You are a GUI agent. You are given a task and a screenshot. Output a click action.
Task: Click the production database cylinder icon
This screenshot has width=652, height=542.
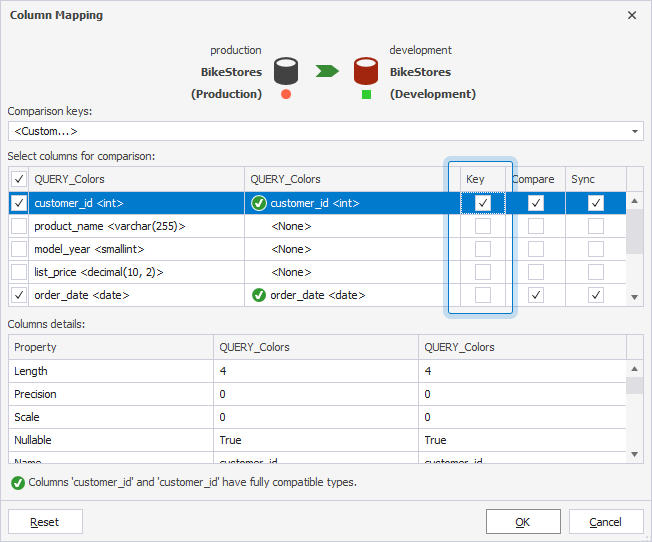click(x=287, y=71)
